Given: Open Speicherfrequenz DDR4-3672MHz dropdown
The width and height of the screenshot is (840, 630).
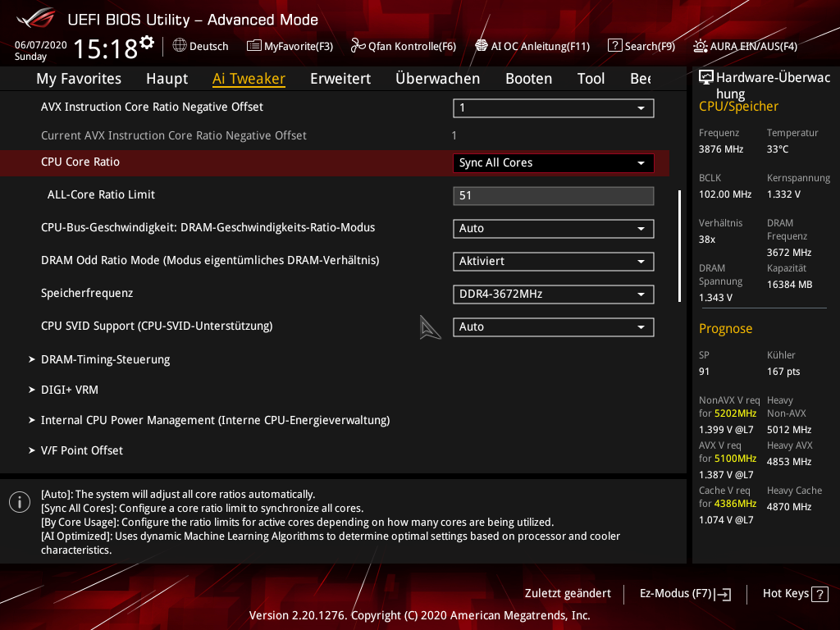Looking at the screenshot, I should (x=554, y=294).
